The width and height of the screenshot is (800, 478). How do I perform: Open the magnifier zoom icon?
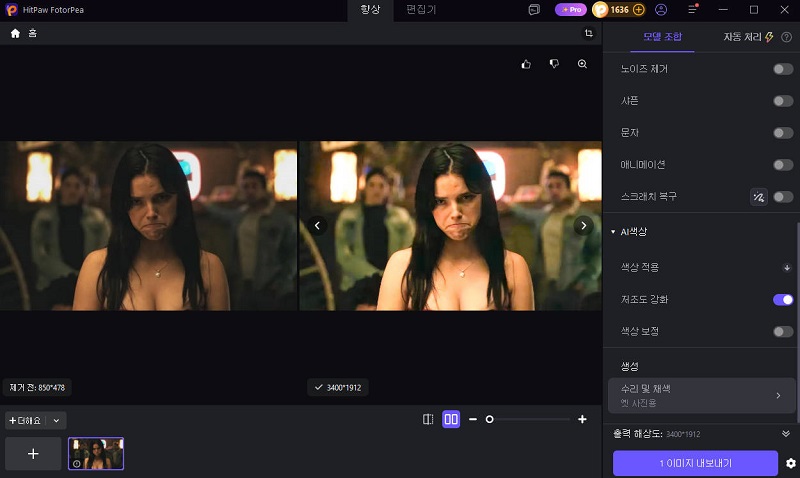pyautogui.click(x=582, y=64)
